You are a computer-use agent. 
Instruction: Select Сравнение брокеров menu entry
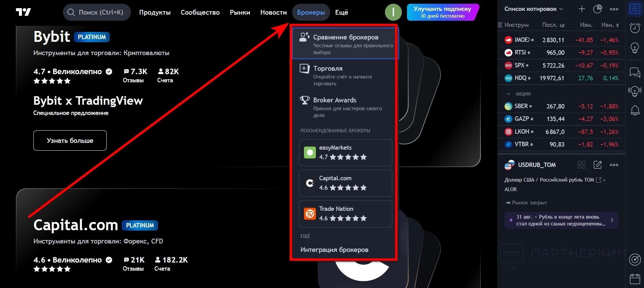(345, 44)
